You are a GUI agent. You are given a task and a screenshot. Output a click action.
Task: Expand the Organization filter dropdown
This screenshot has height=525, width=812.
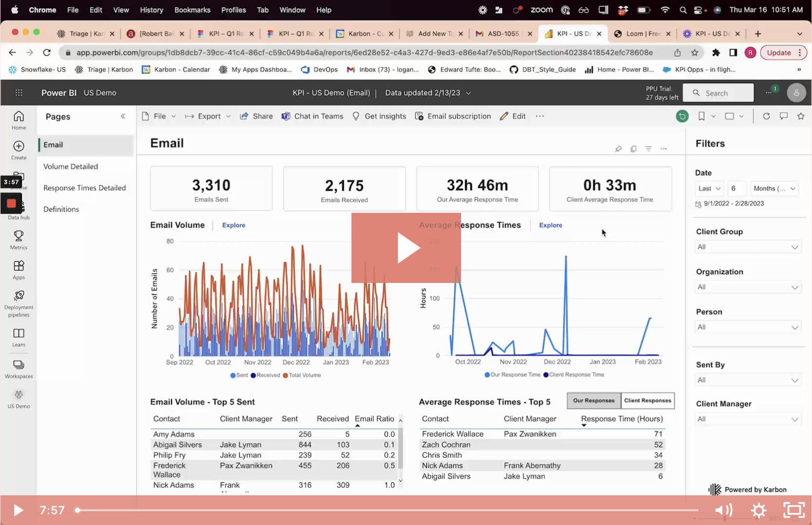(x=748, y=287)
